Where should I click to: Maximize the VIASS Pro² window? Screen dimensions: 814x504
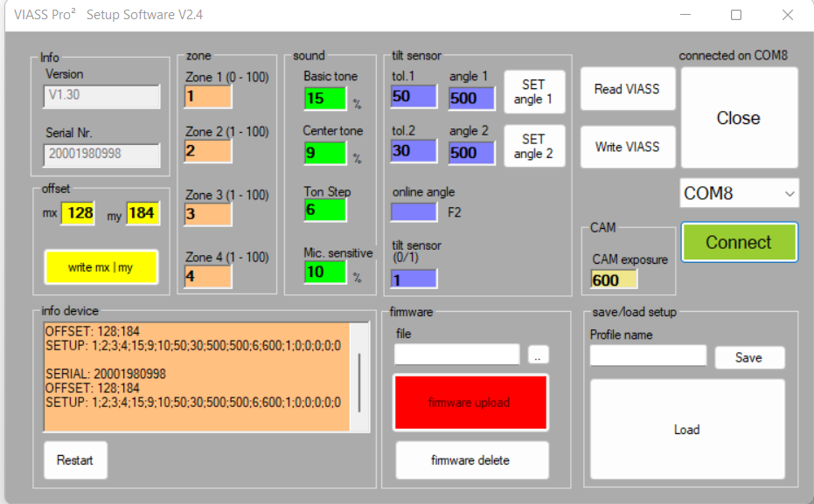[736, 15]
